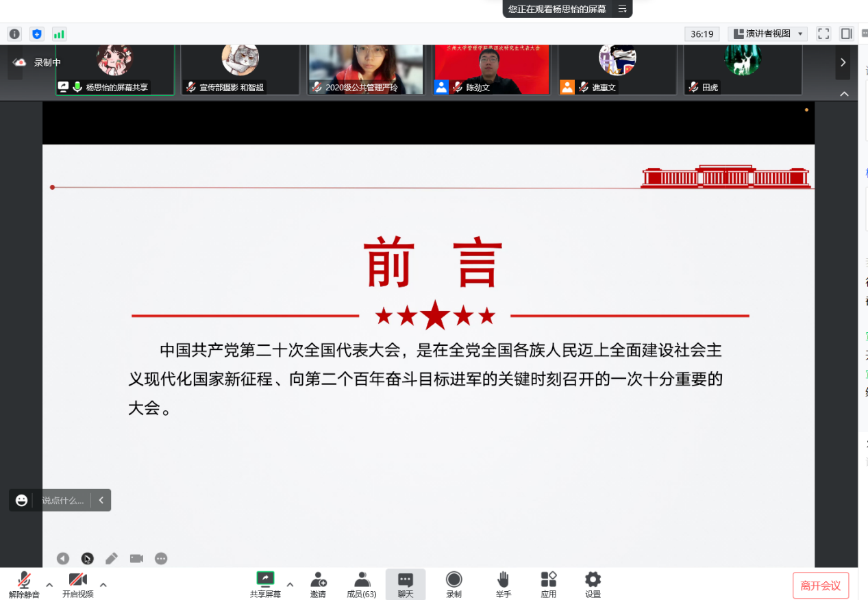Click the 说点什么 chat input box
The width and height of the screenshot is (868, 600).
click(63, 500)
